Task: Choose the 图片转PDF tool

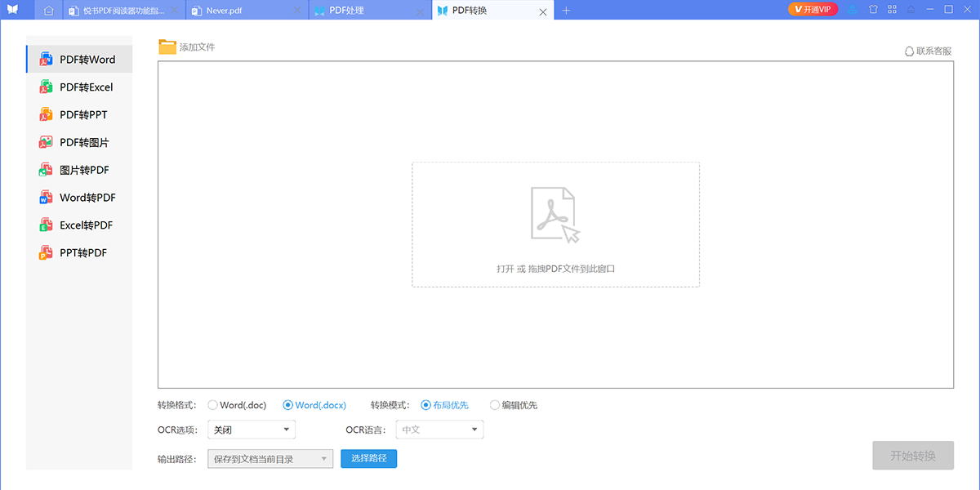Action: point(79,169)
